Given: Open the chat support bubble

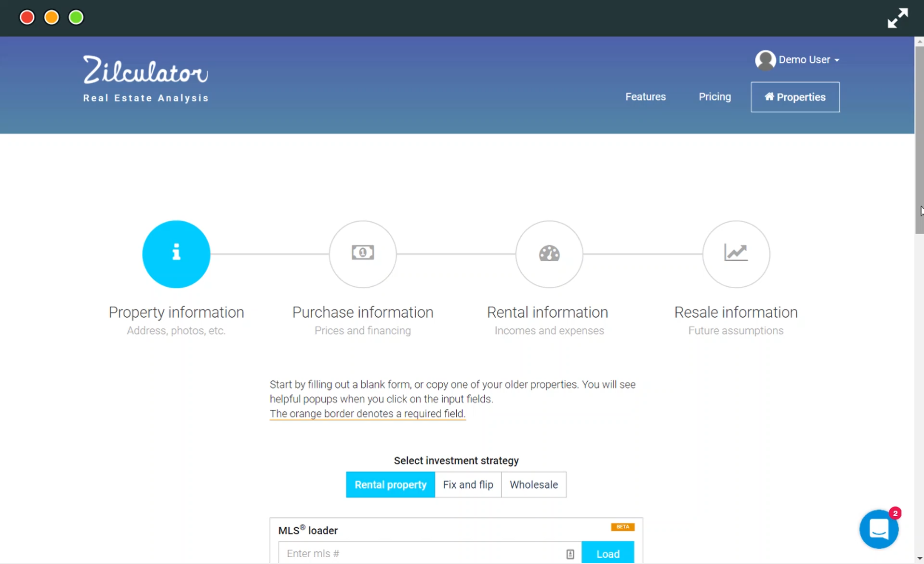Looking at the screenshot, I should click(878, 529).
